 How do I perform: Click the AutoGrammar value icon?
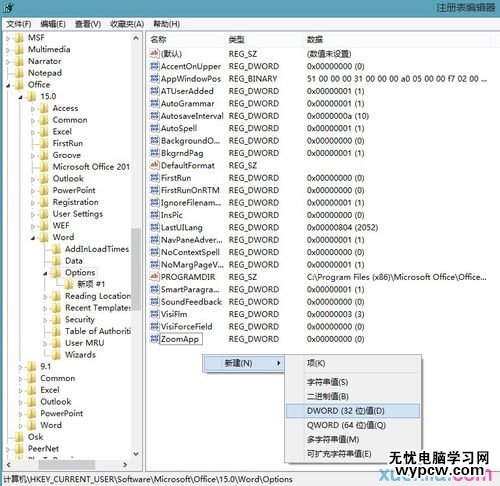154,103
